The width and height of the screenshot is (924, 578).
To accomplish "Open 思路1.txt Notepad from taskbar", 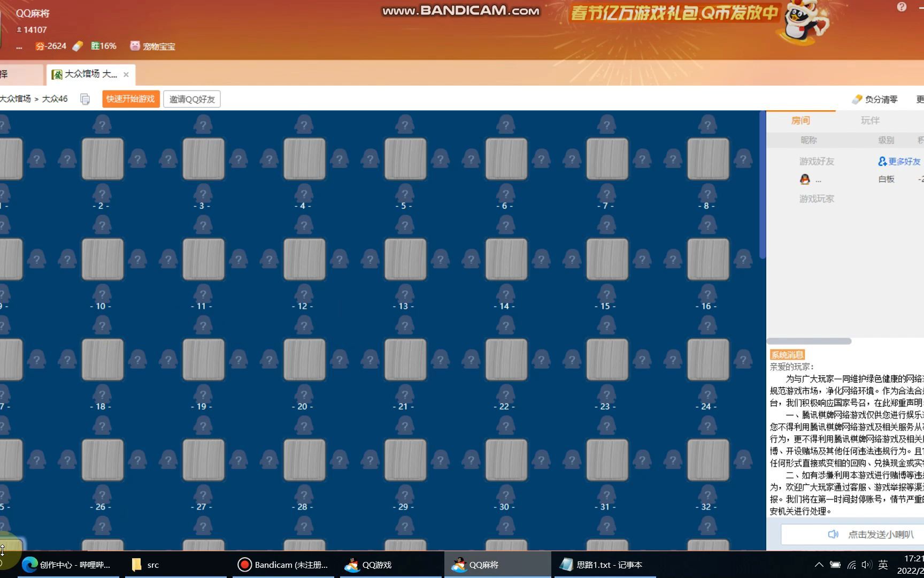I will pyautogui.click(x=605, y=565).
